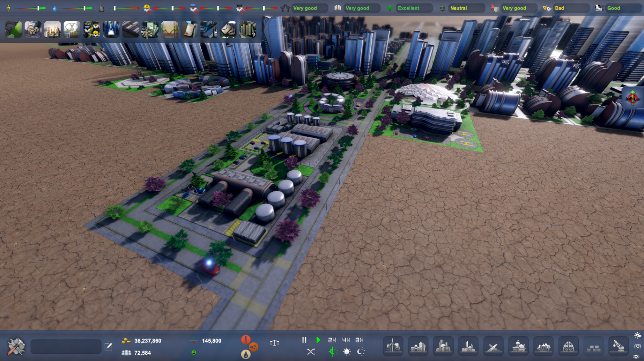Click the weather sun icon at right edge
644x361 pixels.
click(x=637, y=335)
